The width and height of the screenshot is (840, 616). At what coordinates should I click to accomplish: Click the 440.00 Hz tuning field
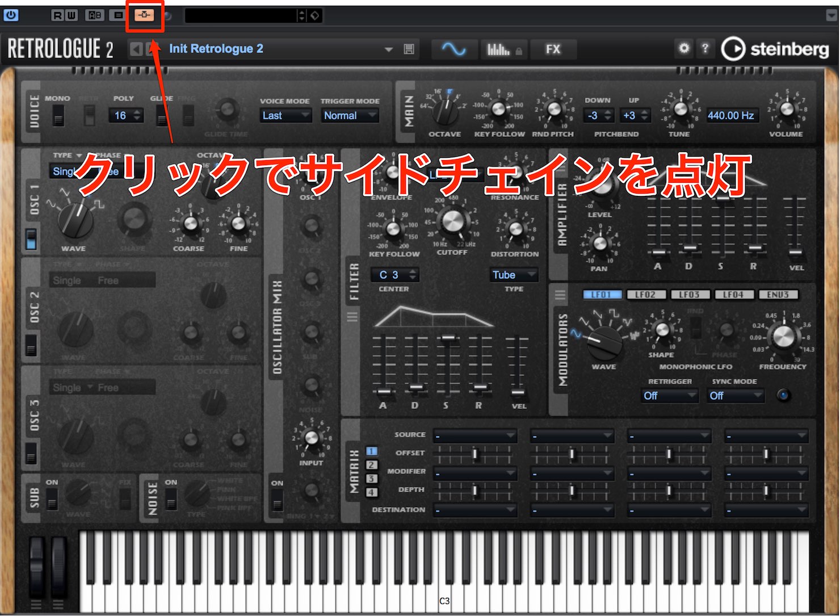731,116
